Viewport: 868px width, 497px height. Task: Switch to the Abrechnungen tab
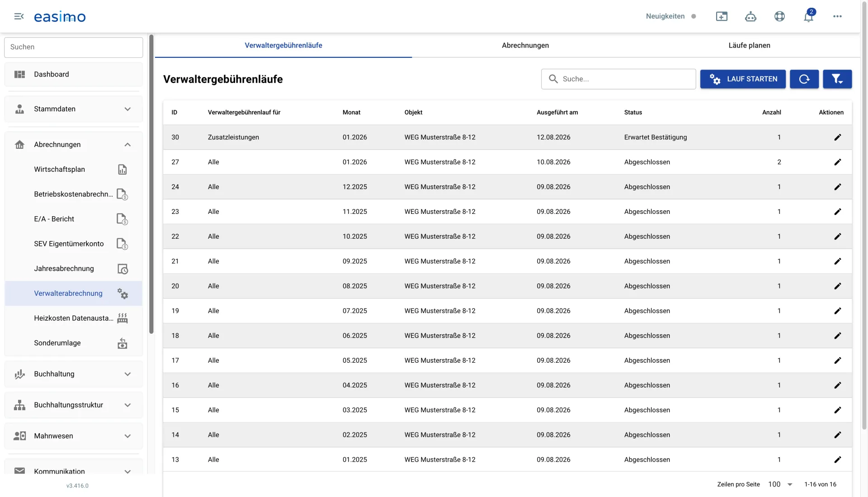525,45
